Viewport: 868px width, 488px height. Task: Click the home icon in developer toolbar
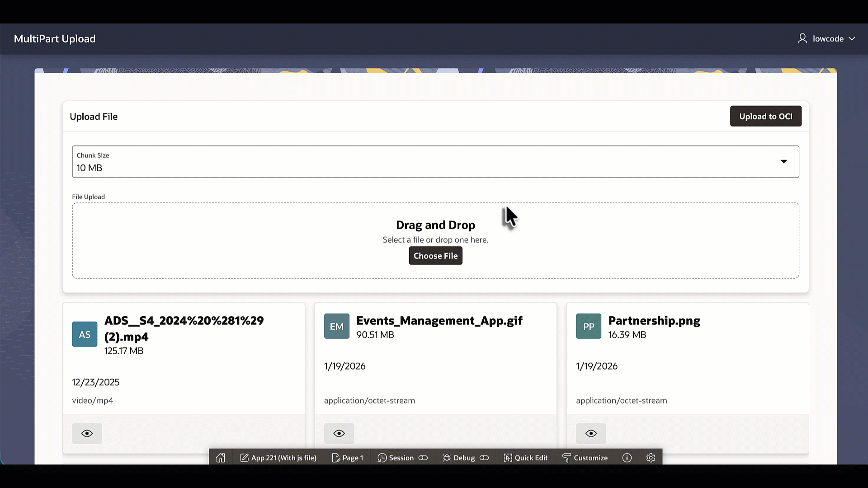pyautogui.click(x=221, y=458)
